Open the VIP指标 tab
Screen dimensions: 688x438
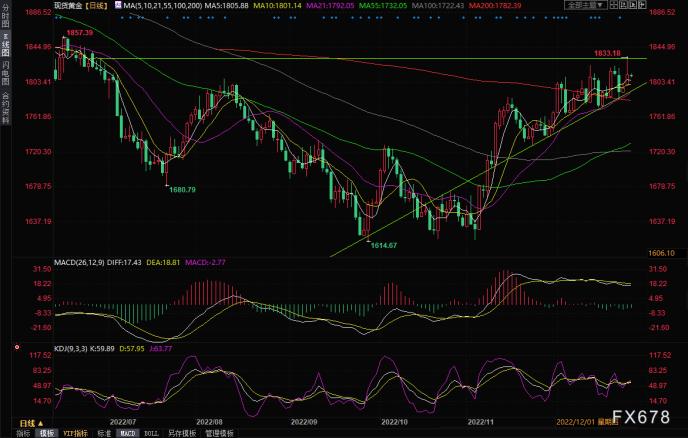click(x=75, y=433)
